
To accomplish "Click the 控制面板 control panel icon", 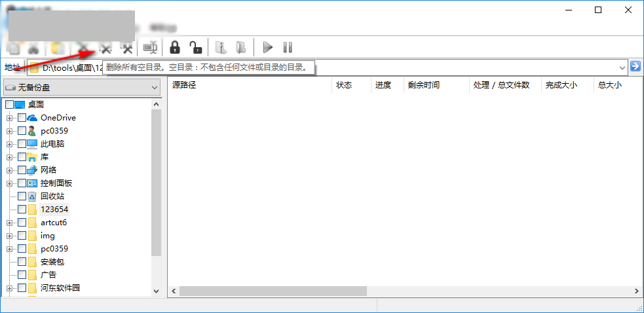I will (x=32, y=183).
